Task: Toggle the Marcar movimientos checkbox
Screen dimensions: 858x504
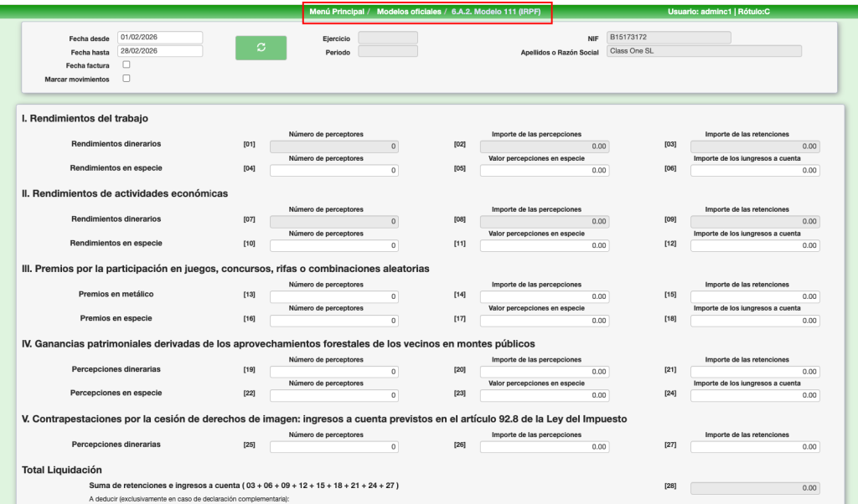Action: 127,79
